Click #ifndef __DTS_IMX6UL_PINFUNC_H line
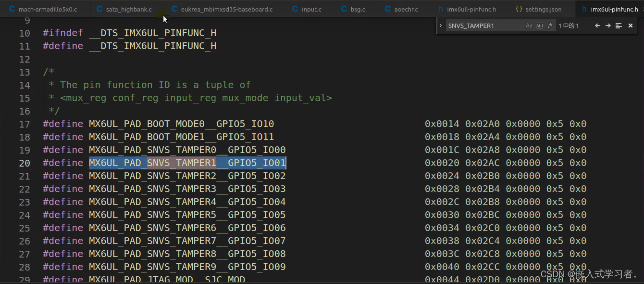 (130, 33)
